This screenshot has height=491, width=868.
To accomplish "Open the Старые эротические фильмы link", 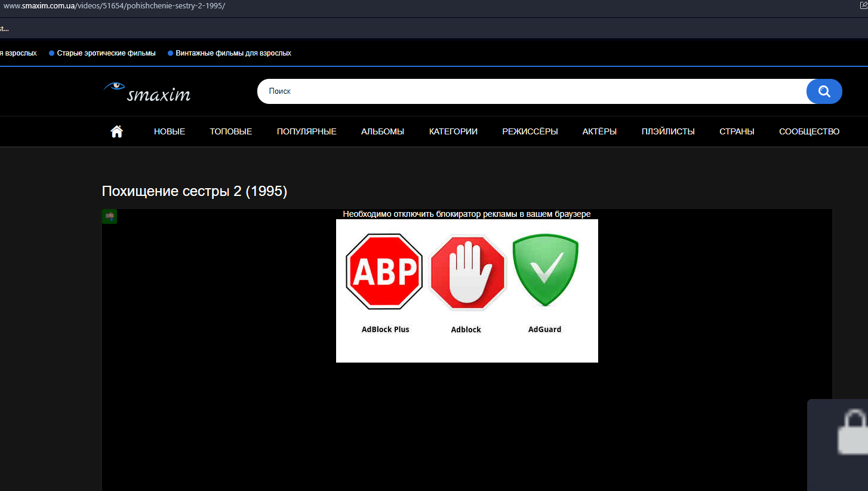I will click(106, 53).
